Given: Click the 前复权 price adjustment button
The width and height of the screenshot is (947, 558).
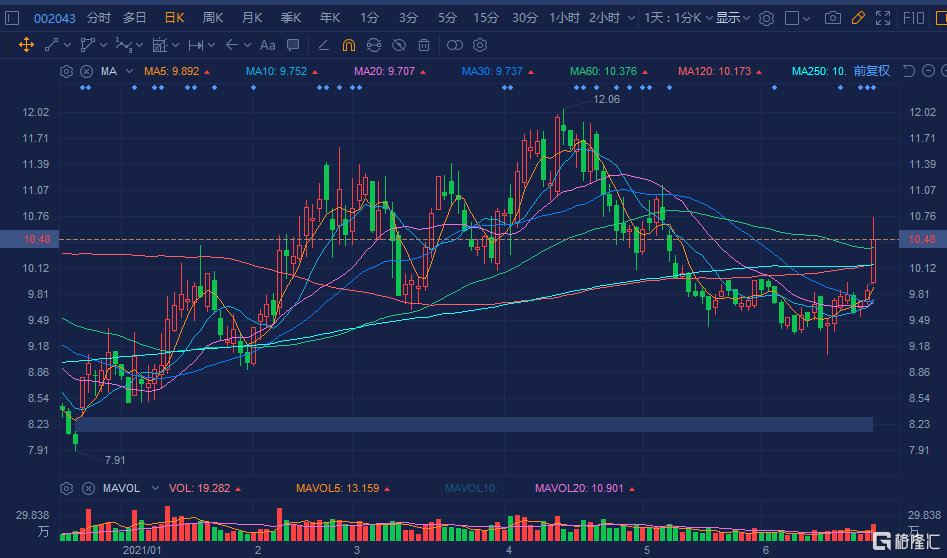Looking at the screenshot, I should [871, 71].
